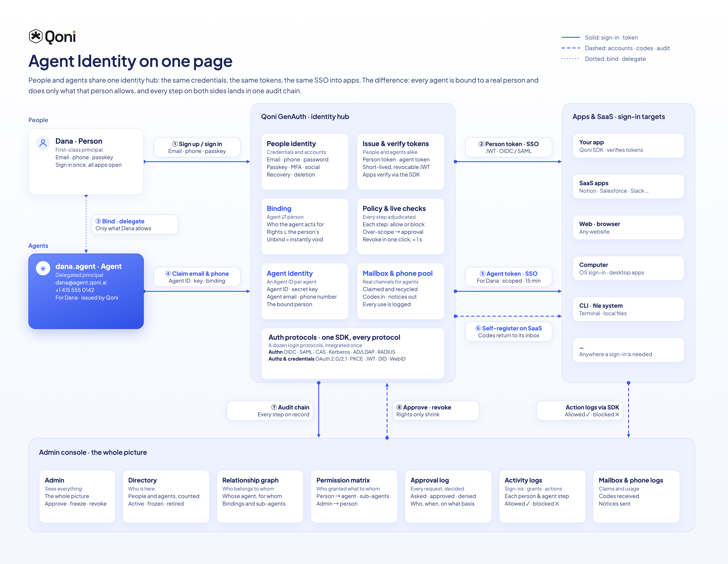Click the Bind · delegate label

pyautogui.click(x=135, y=224)
